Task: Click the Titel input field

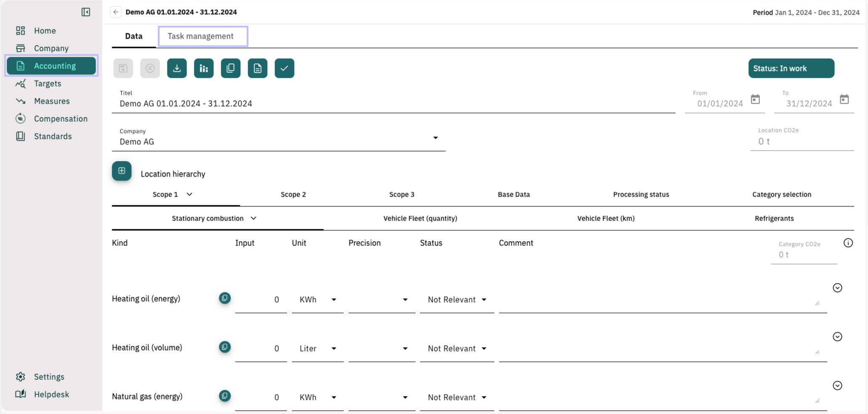Action: tap(393, 100)
